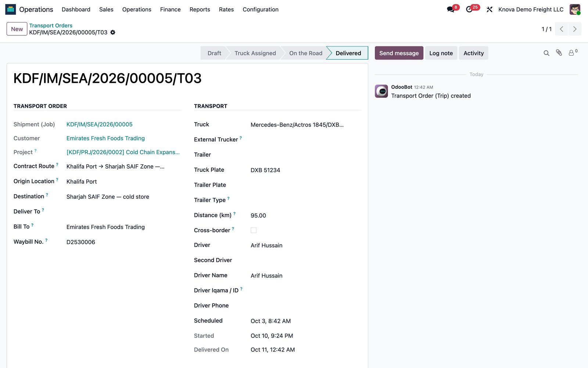Switch company via Knova Demo Freight LLC
Viewport: 588px width, 368px height.
531,10
